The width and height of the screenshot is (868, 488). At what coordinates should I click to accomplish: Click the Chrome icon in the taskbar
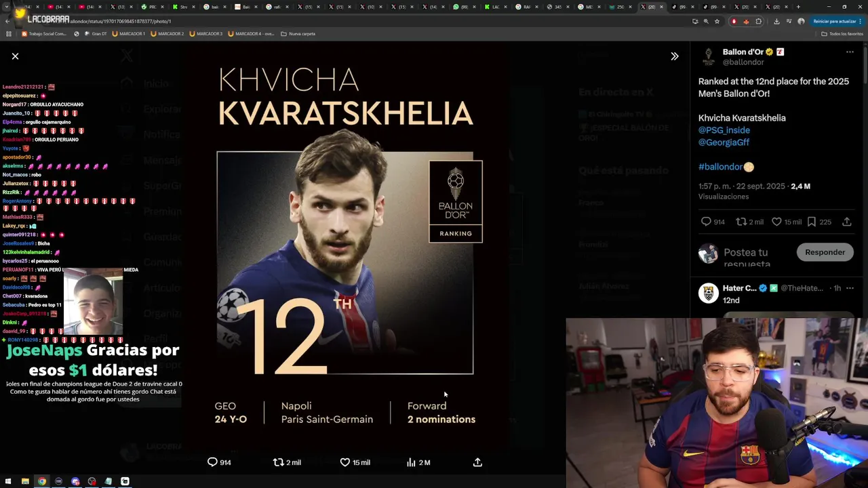click(x=42, y=481)
